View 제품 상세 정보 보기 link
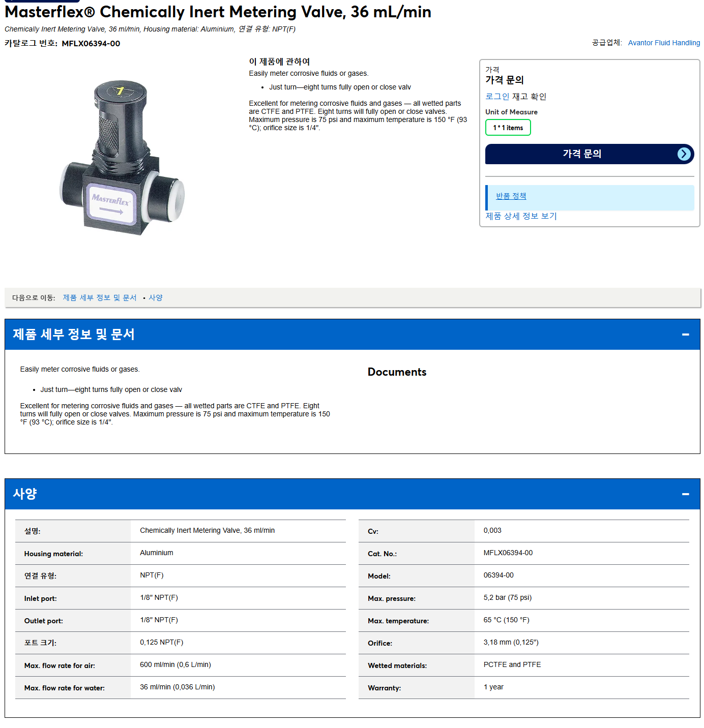This screenshot has height=728, width=704. 521,216
